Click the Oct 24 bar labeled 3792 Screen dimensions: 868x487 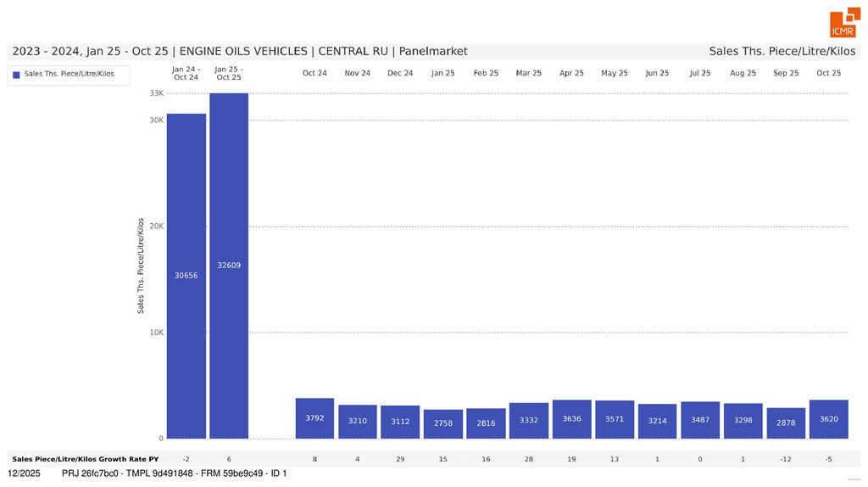(x=314, y=417)
